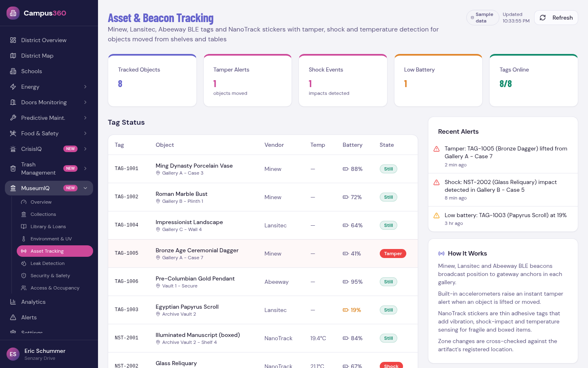Click the Environment & UV thermometer icon
This screenshot has width=588, height=368.
pos(24,239)
